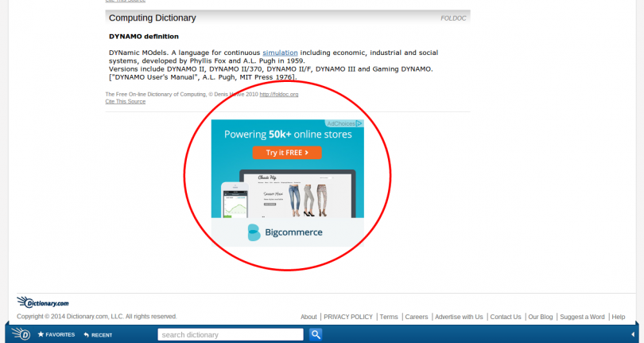Image resolution: width=644 pixels, height=343 pixels.
Task: Click the FOLDOC source label
Action: pyautogui.click(x=453, y=18)
